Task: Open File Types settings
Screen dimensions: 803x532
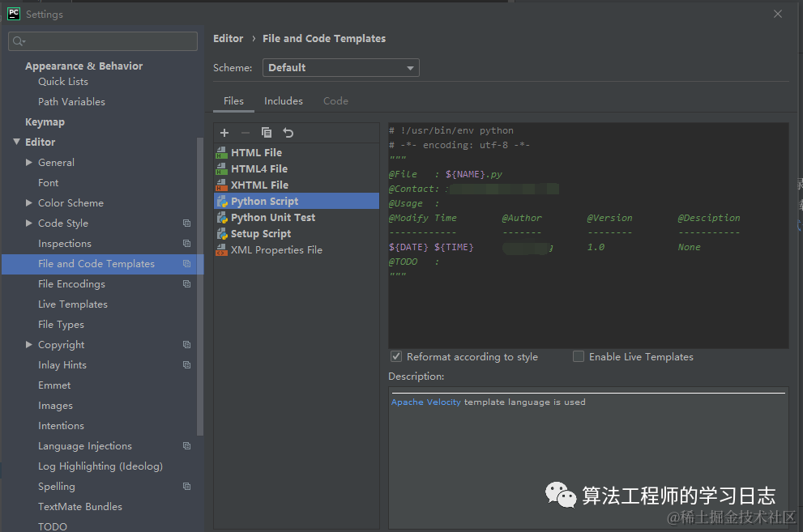Action: pos(61,325)
